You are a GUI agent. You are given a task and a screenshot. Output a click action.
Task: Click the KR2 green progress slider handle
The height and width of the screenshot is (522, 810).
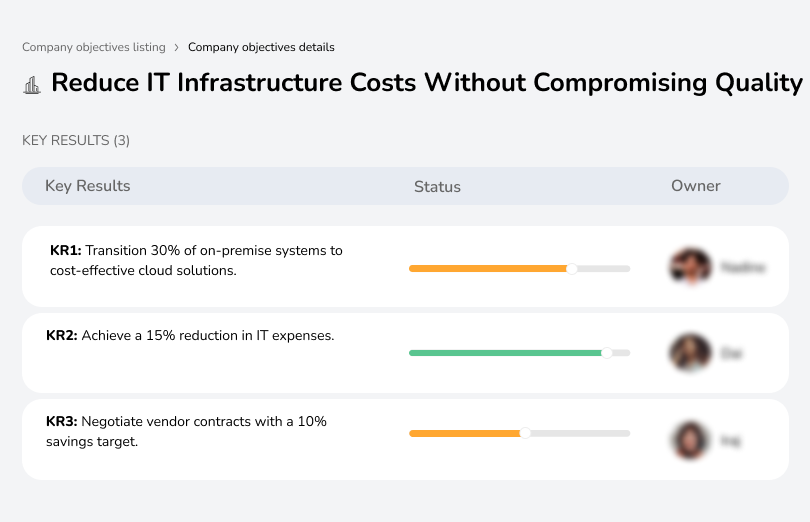(x=606, y=353)
